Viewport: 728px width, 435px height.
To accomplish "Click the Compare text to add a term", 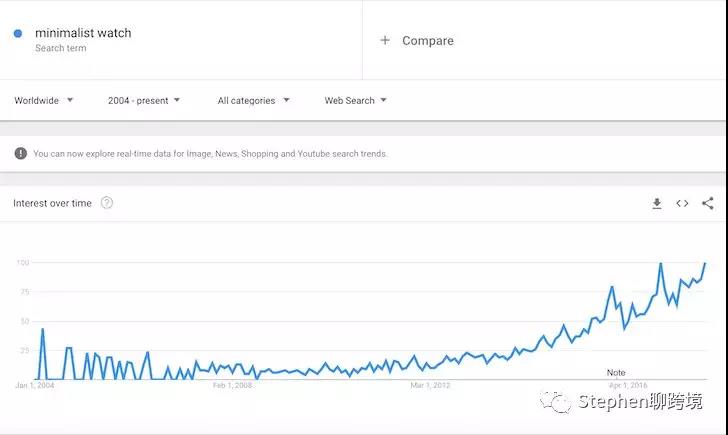I will click(x=428, y=41).
